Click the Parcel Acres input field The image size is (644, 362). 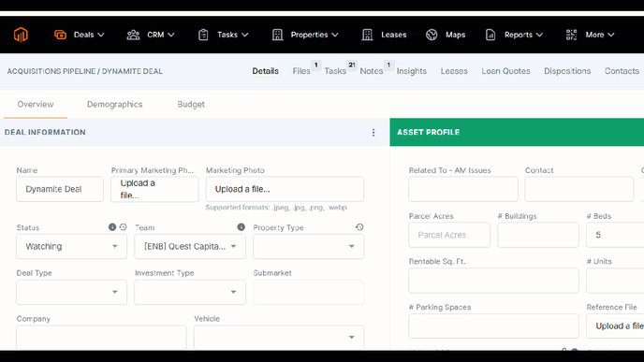[x=449, y=235]
